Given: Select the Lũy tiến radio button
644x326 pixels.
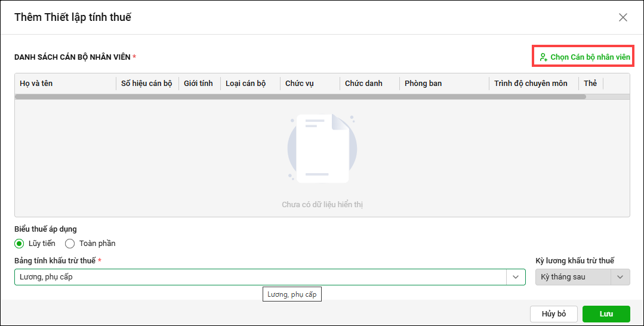Looking at the screenshot, I should (x=20, y=244).
